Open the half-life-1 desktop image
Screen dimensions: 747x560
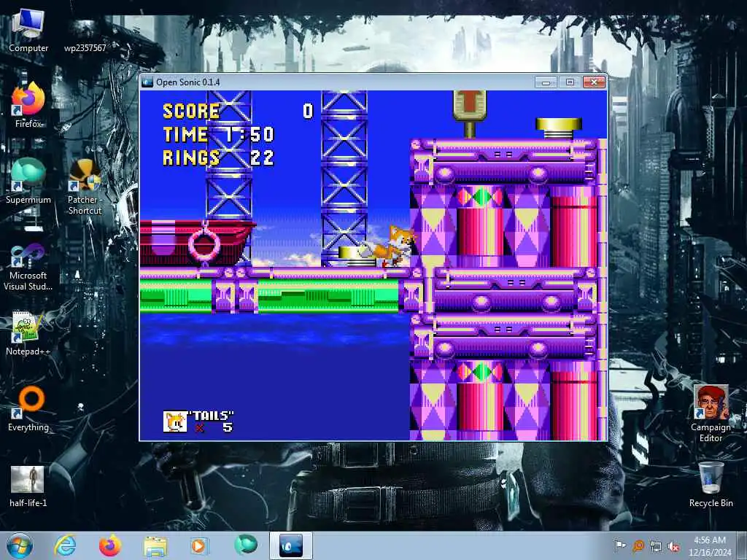(x=28, y=486)
